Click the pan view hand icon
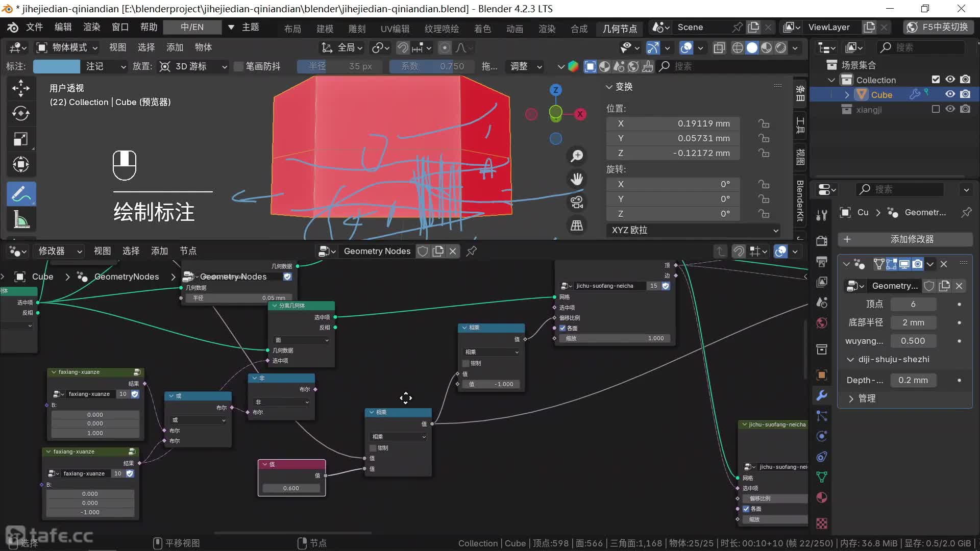The height and width of the screenshot is (551, 980). (577, 179)
